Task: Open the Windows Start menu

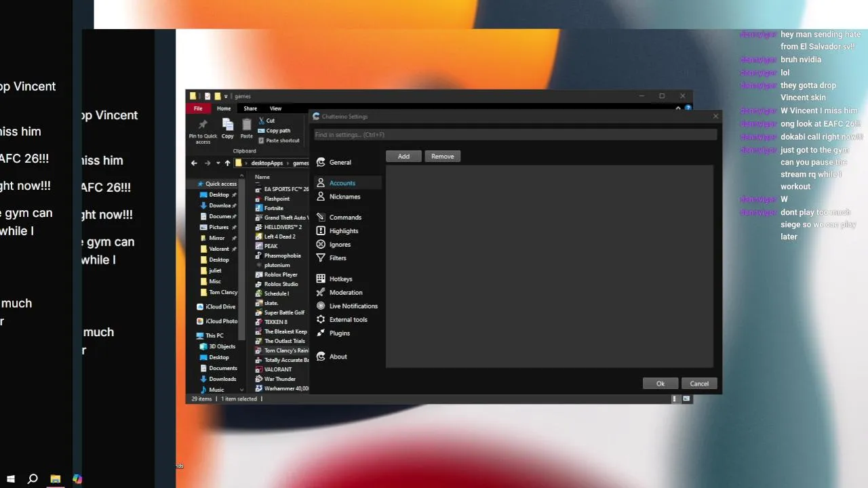Action: pyautogui.click(x=11, y=479)
